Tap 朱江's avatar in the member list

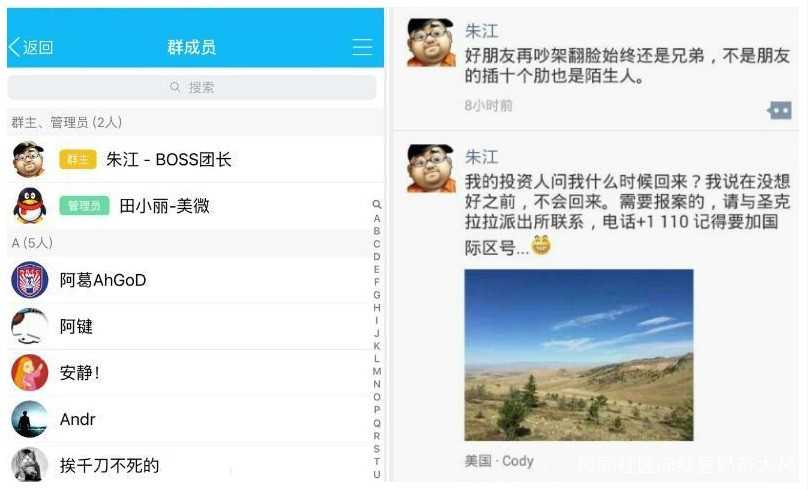(x=29, y=159)
